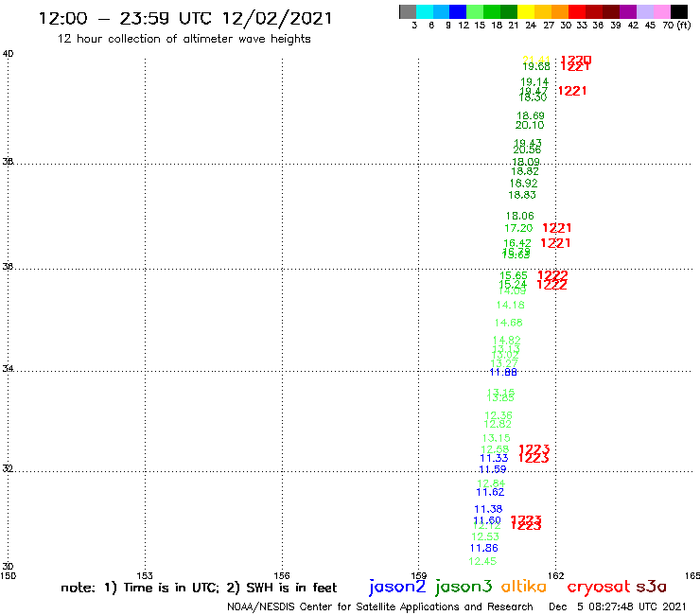Click the wave height value 20.10
The width and height of the screenshot is (700, 615).
530,125
